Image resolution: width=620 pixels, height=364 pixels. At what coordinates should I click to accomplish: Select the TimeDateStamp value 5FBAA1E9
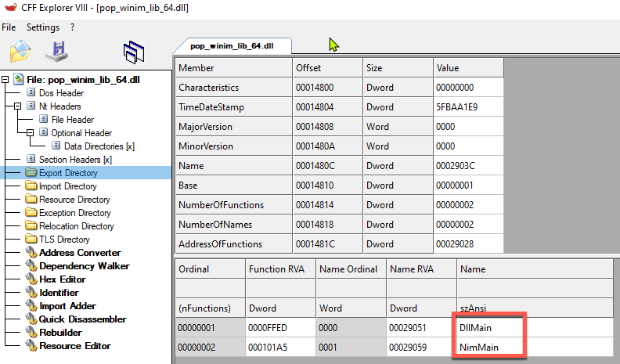[x=468, y=107]
